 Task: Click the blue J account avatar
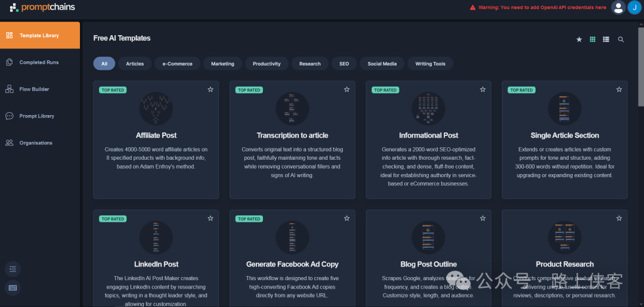634,7
